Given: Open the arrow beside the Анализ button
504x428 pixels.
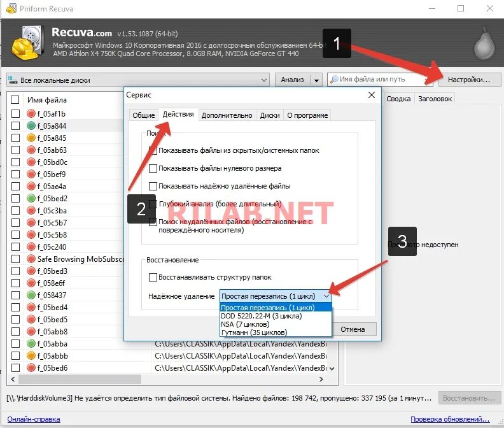Looking at the screenshot, I should [317, 80].
